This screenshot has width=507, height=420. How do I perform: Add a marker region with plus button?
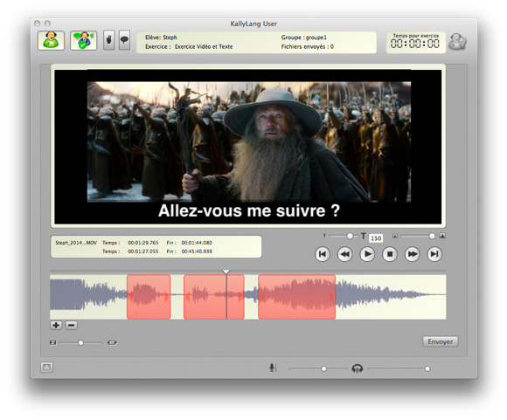pyautogui.click(x=56, y=326)
